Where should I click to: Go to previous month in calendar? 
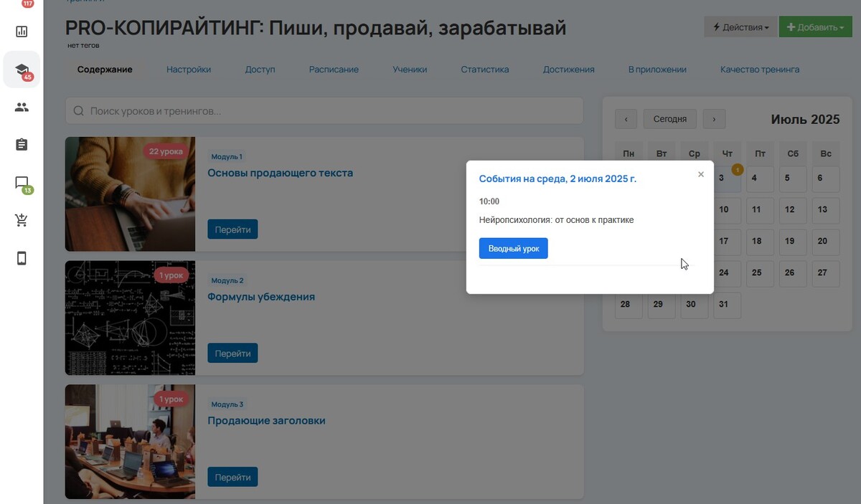pyautogui.click(x=626, y=119)
